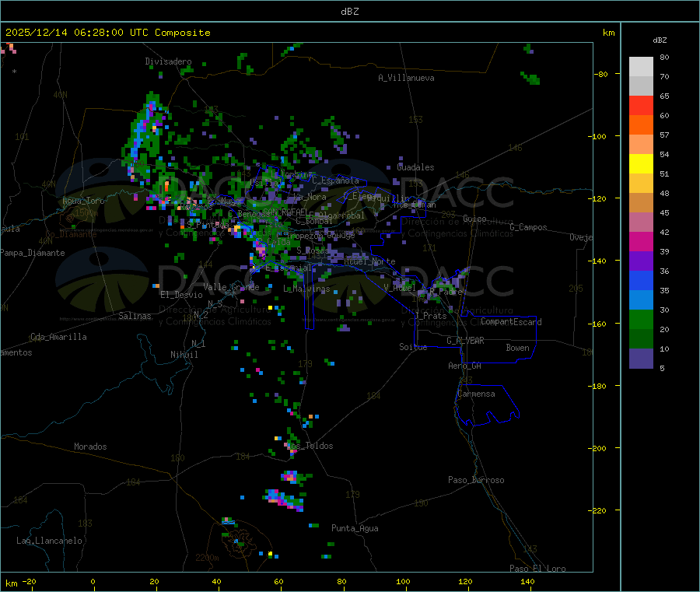Click the Carmensa blue polygon outline
700x592 pixels.
click(x=487, y=404)
